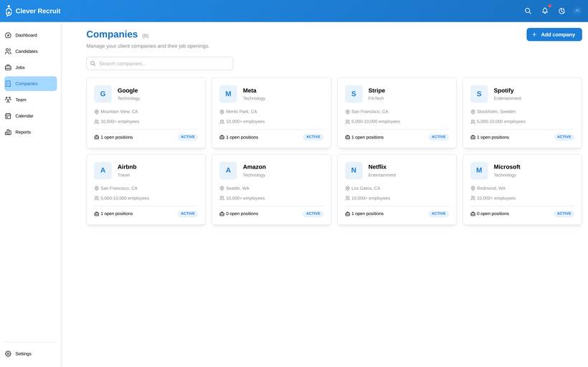Click the Companies page heading

[112, 34]
